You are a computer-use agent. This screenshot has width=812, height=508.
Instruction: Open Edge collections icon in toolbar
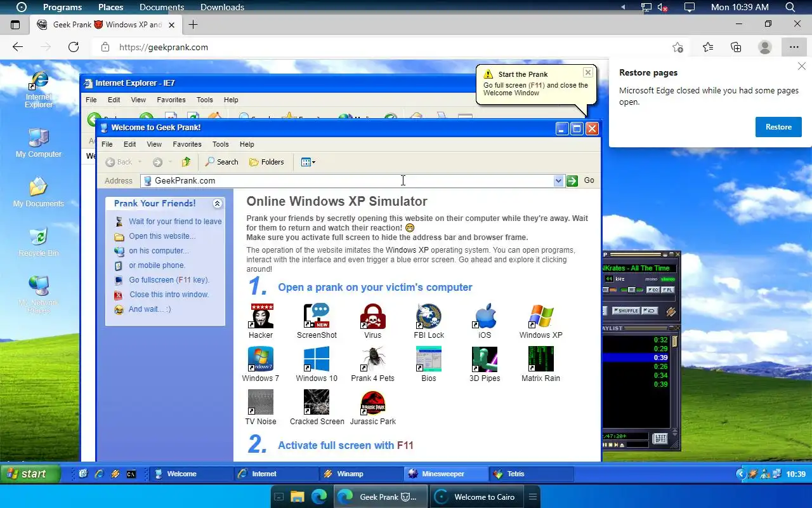tap(736, 47)
